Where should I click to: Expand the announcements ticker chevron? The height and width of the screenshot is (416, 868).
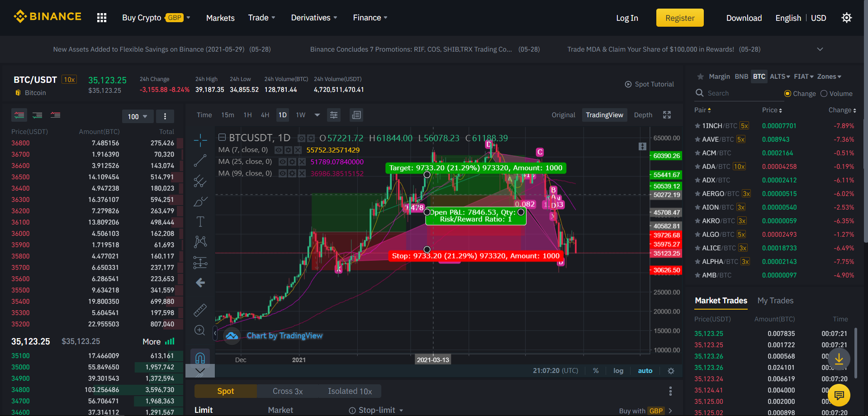820,49
